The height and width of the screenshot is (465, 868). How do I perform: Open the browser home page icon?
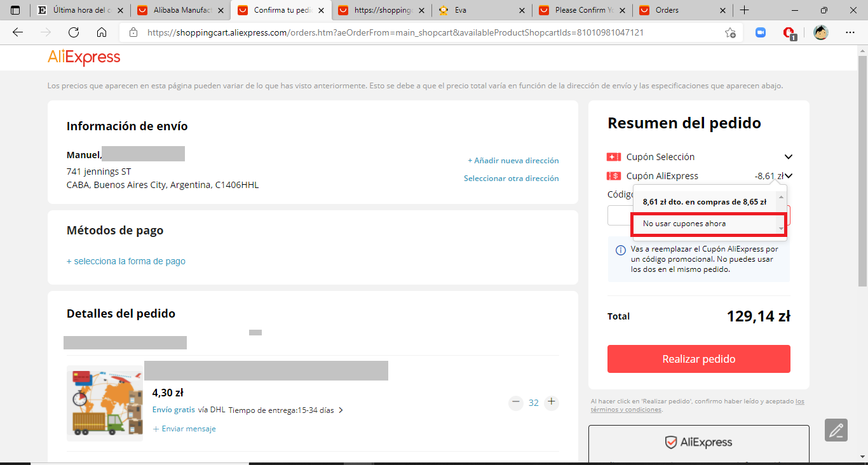[x=102, y=33]
